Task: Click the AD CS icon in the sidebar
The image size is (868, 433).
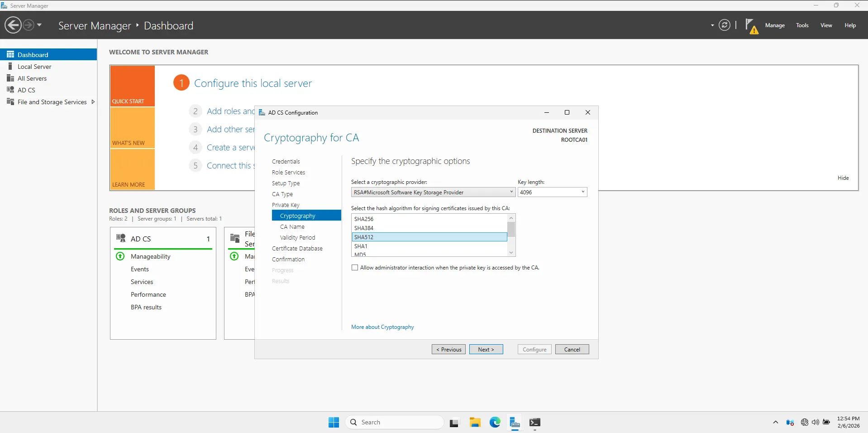Action: pyautogui.click(x=10, y=90)
